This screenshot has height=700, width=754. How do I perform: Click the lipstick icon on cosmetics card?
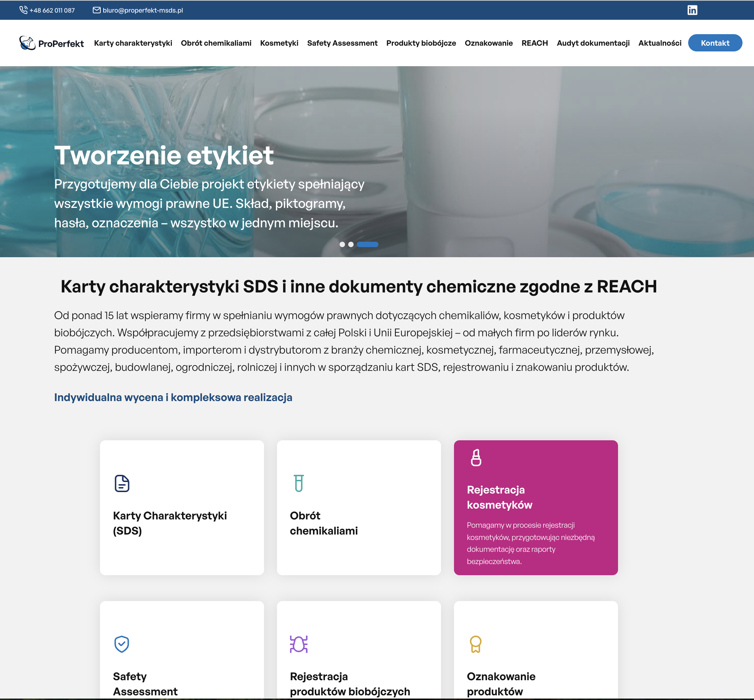476,458
